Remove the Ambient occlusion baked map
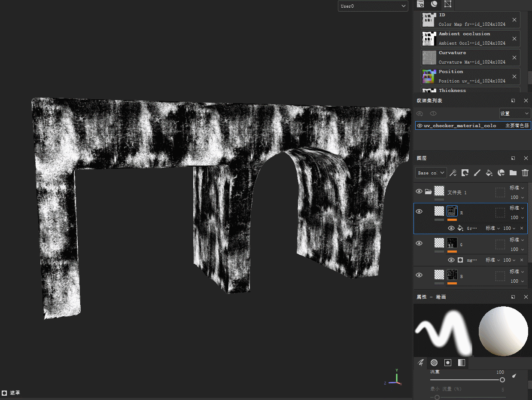 (514, 39)
